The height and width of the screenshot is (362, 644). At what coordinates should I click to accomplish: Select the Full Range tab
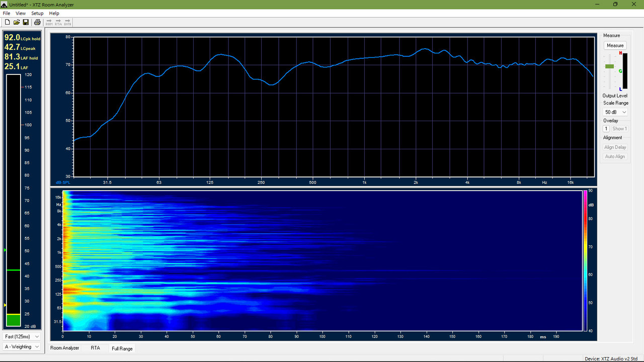tap(122, 348)
